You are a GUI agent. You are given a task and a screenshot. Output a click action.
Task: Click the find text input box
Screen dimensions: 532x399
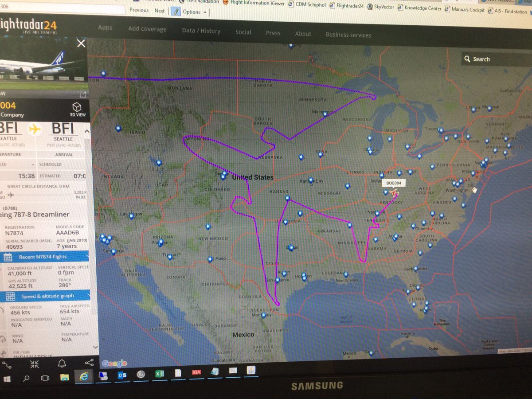62,9
